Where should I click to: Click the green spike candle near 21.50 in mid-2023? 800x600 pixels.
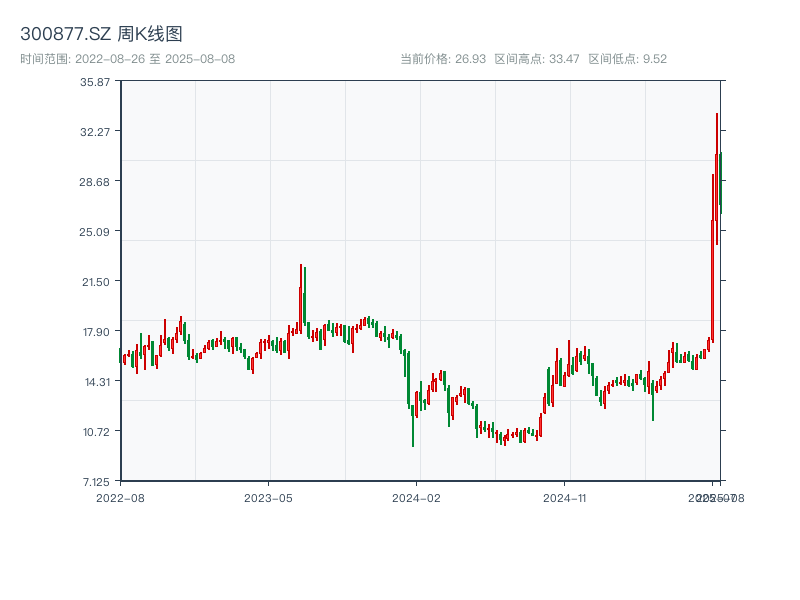coord(304,300)
